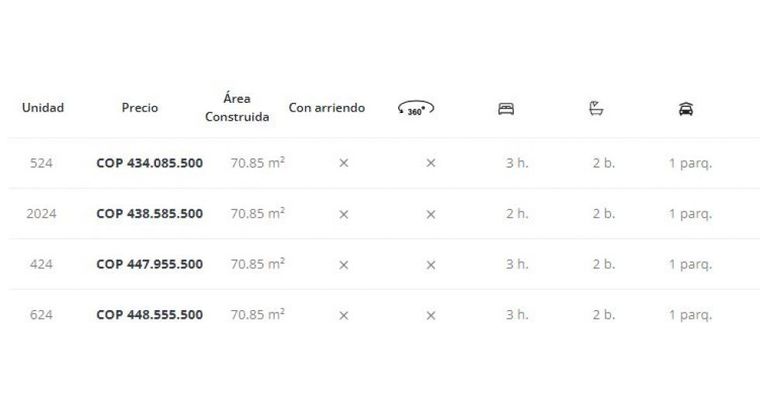Screen dimensions: 760x420
Task: Click the Con arriendo X for unit 524
Action: pos(344,163)
